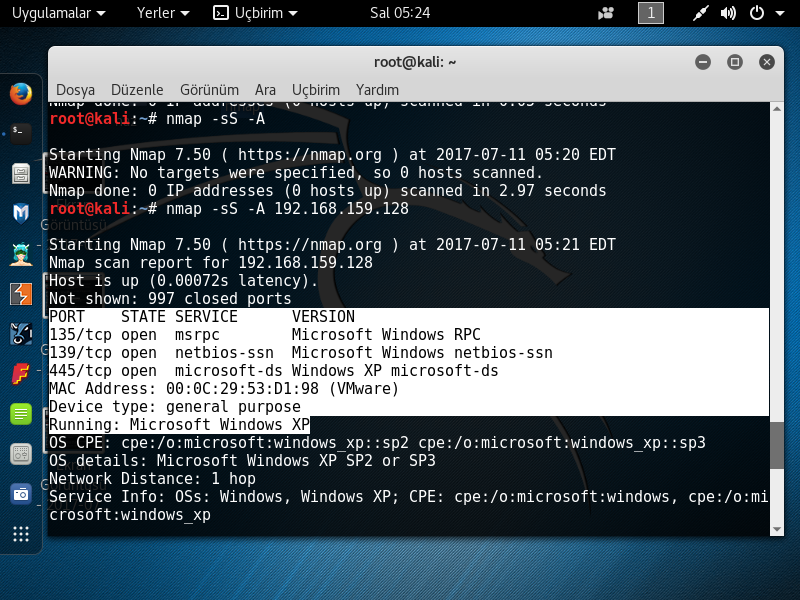Open the Terminal icon in the dock
The image size is (800, 600).
(x=20, y=132)
